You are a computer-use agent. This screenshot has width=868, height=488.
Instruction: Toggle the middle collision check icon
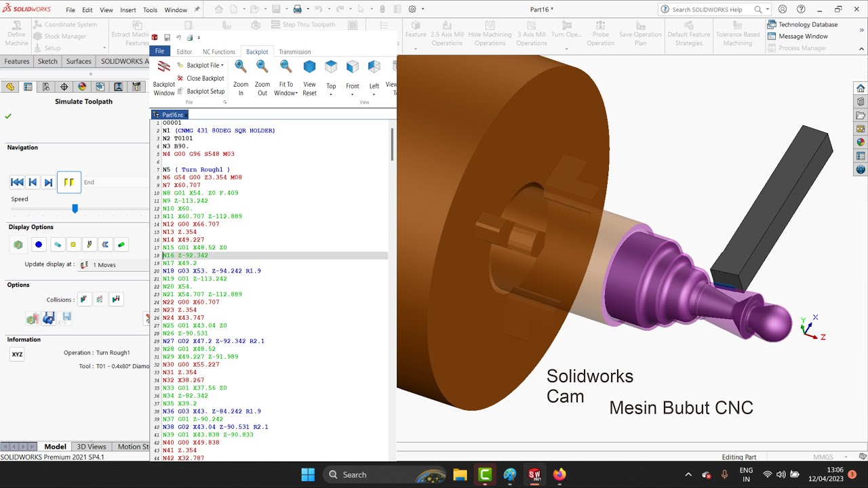tap(100, 299)
